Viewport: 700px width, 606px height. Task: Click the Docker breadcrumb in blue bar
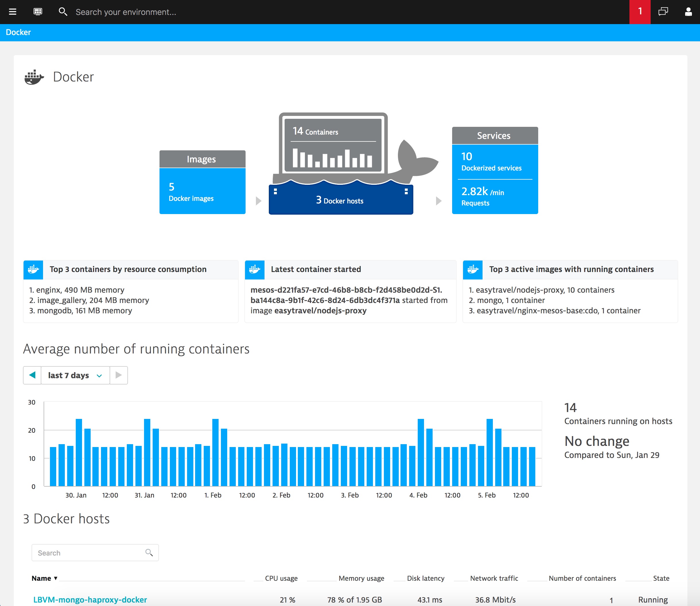18,32
